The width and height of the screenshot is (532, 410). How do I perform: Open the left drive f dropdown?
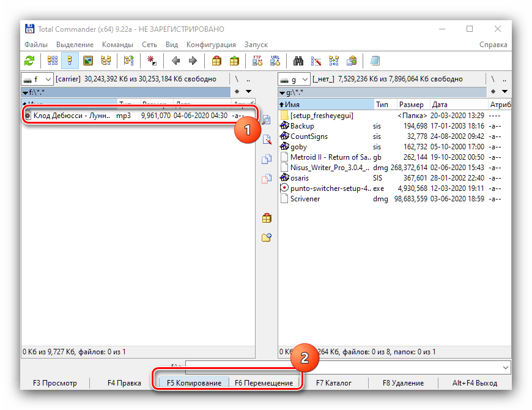click(37, 79)
